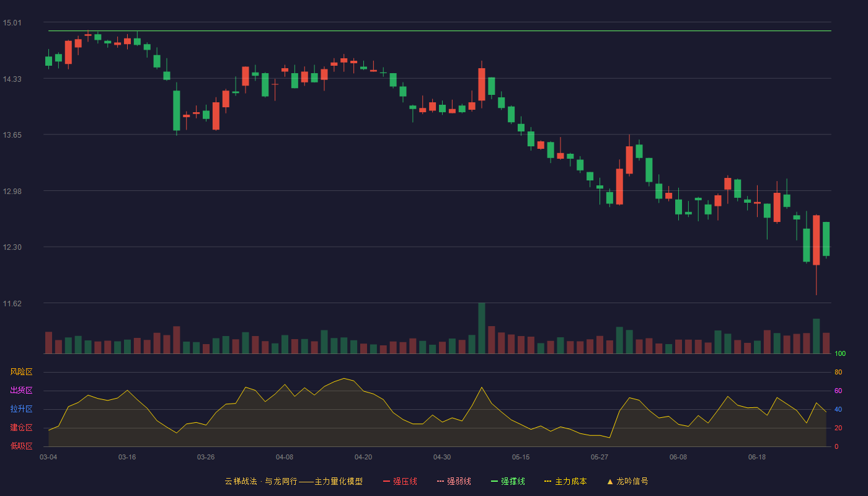Click the 06-18 date label
The width and height of the screenshot is (868, 496).
(x=757, y=457)
